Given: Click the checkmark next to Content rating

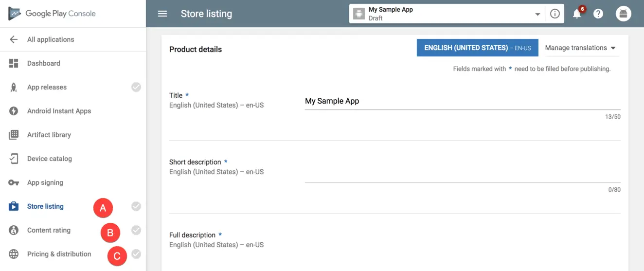Looking at the screenshot, I should 136,230.
